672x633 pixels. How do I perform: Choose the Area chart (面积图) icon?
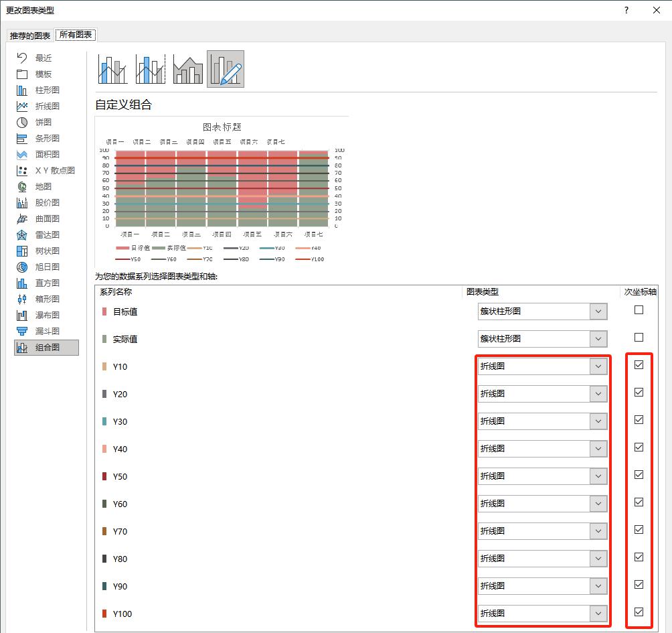22,154
